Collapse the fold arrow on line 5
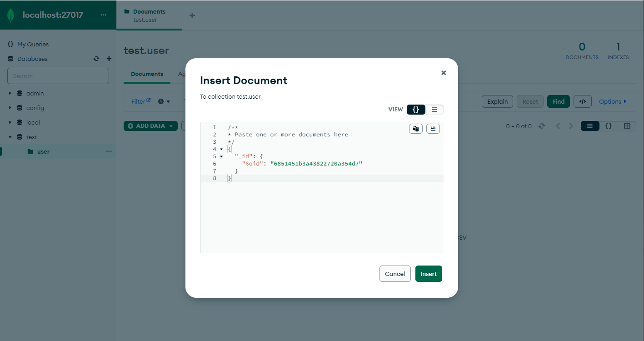The height and width of the screenshot is (341, 644). pyautogui.click(x=221, y=156)
